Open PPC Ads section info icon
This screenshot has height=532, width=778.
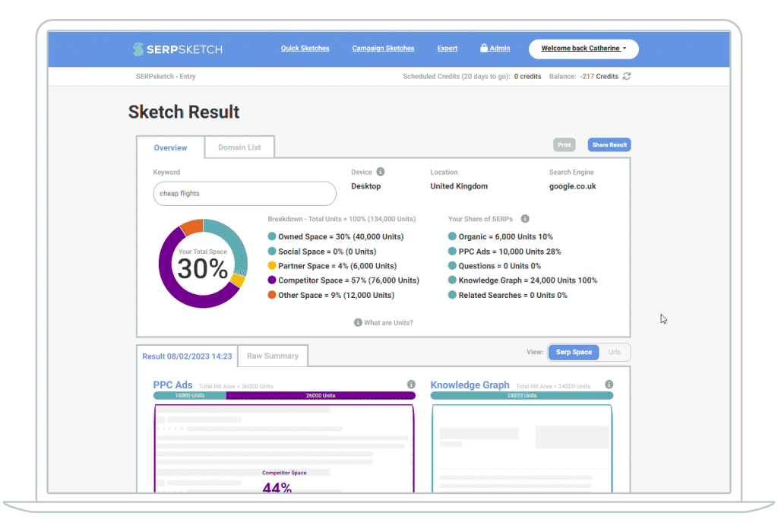pos(411,385)
